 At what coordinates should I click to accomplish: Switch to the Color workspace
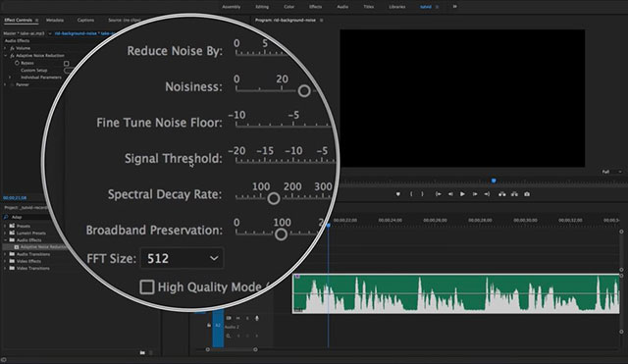pyautogui.click(x=289, y=7)
